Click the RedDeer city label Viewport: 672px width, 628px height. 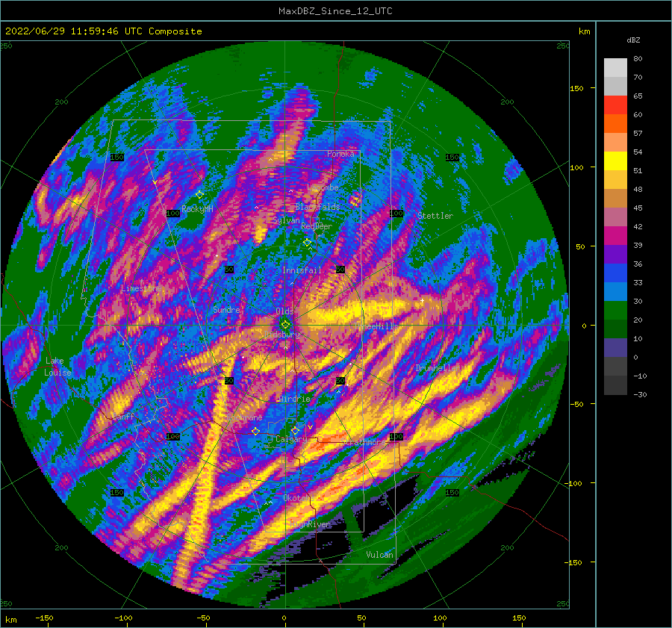[317, 226]
